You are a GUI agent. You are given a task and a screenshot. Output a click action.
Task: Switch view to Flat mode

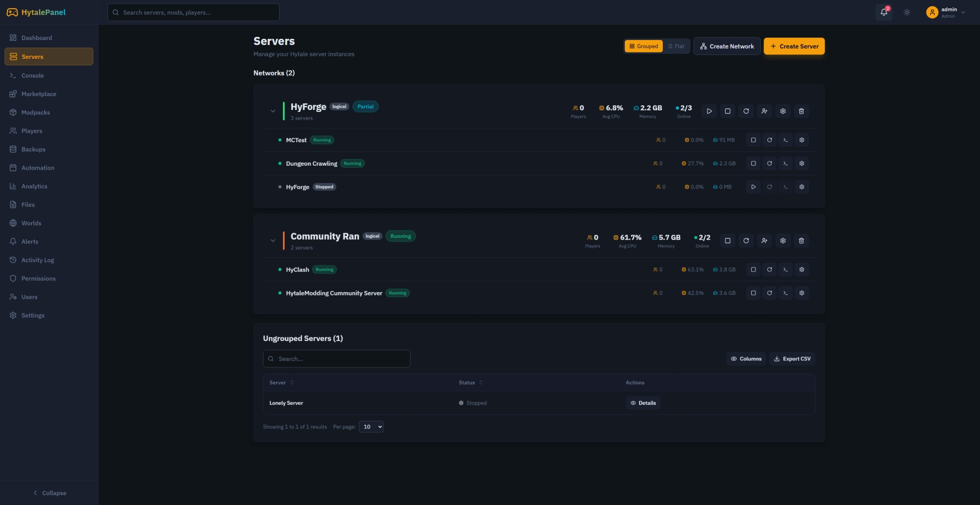coord(676,46)
